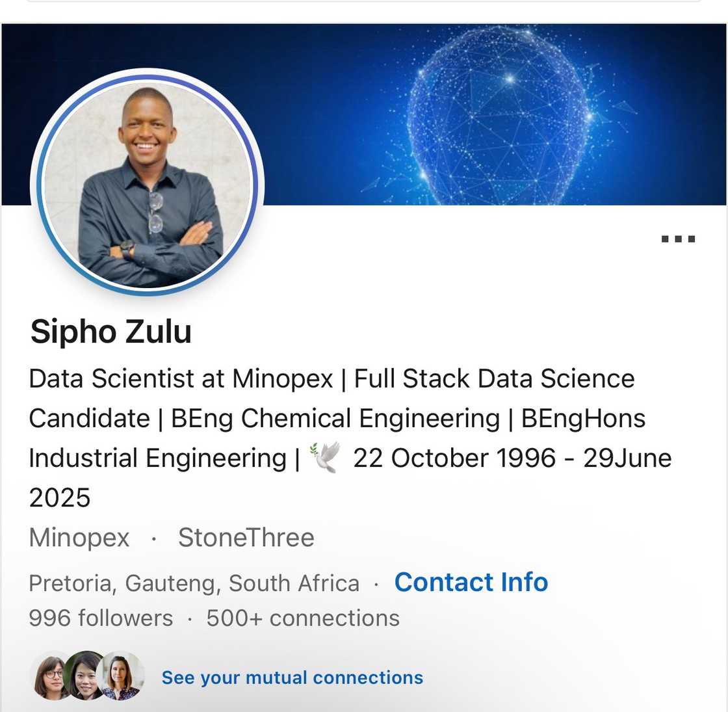Open the Contact Info link

(471, 582)
